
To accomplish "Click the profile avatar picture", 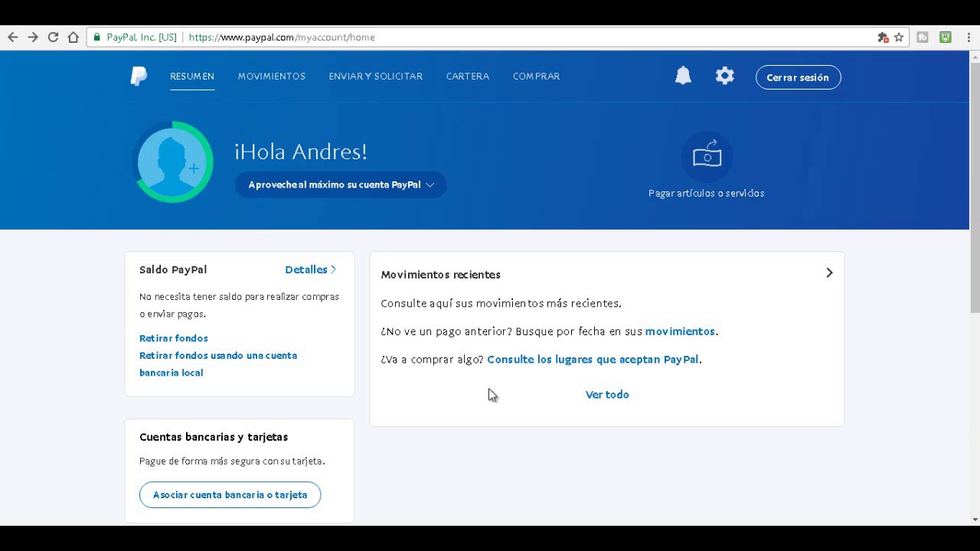I will (173, 162).
